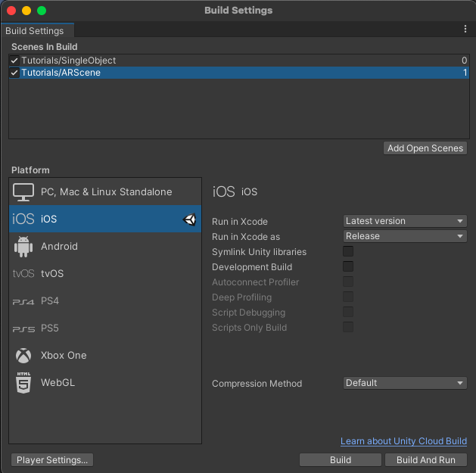Click the Compression Method label

(x=257, y=384)
